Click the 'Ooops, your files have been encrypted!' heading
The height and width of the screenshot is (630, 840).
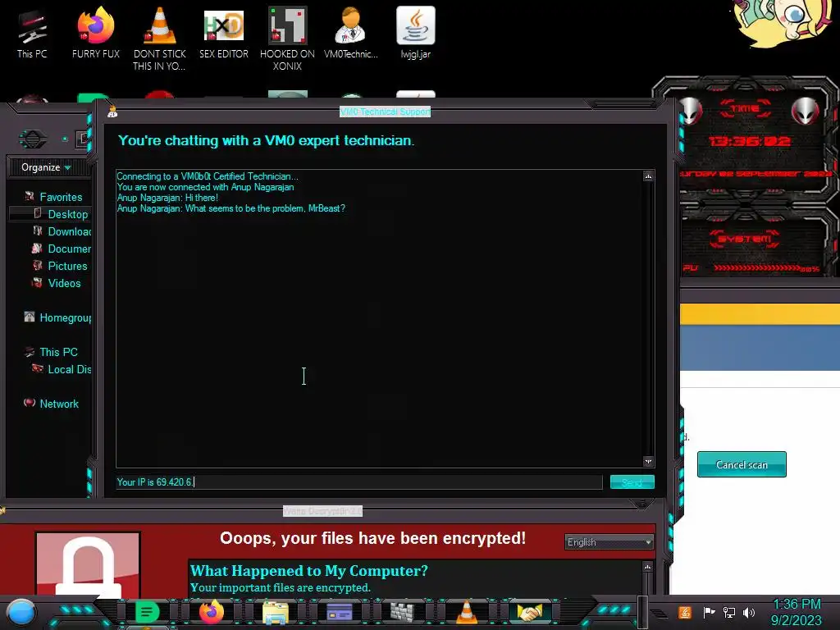click(373, 538)
